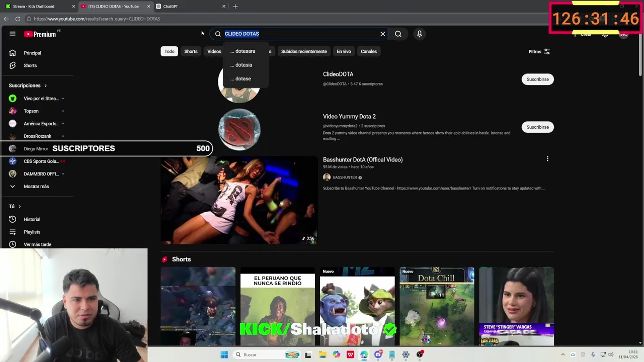Screen dimensions: 644x362
Task: Open the BASSHUNTER channel name link
Action: tap(345, 177)
